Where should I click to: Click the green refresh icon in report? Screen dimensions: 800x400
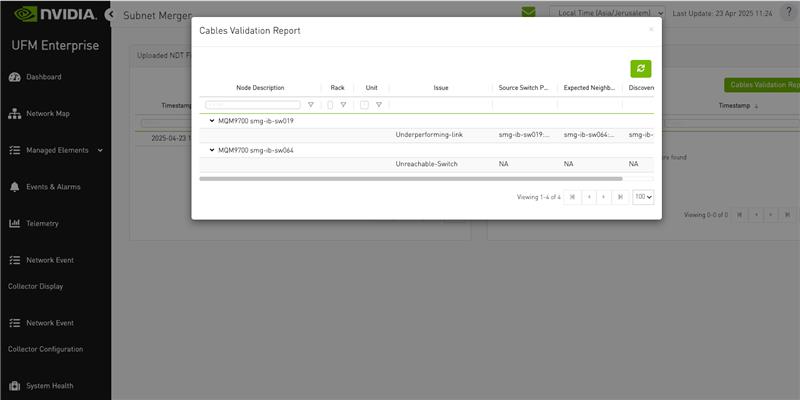(641, 69)
